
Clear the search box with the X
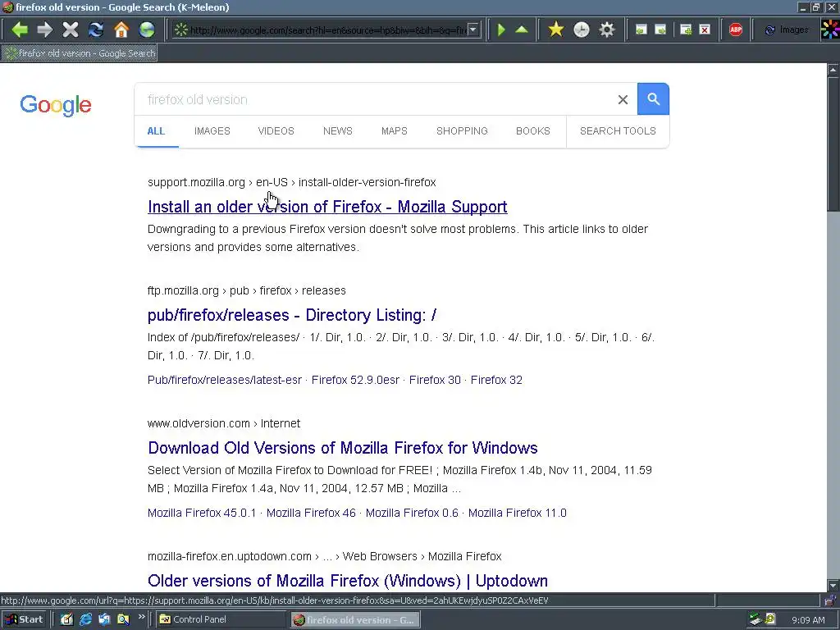click(623, 99)
